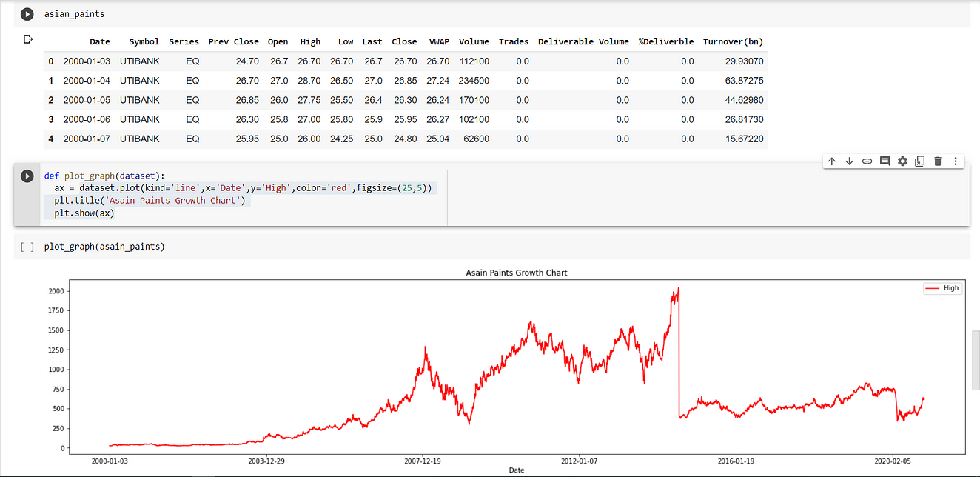Click the 'plot_graph(asain_paints)' code text
This screenshot has width=980, height=477.
click(104, 247)
